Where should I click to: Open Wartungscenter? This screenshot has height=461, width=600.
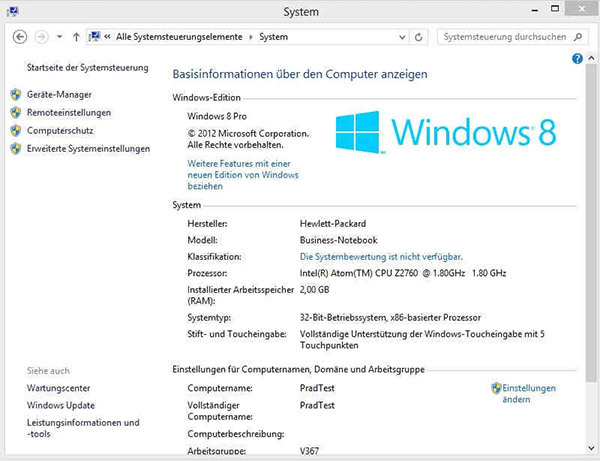pyautogui.click(x=59, y=388)
